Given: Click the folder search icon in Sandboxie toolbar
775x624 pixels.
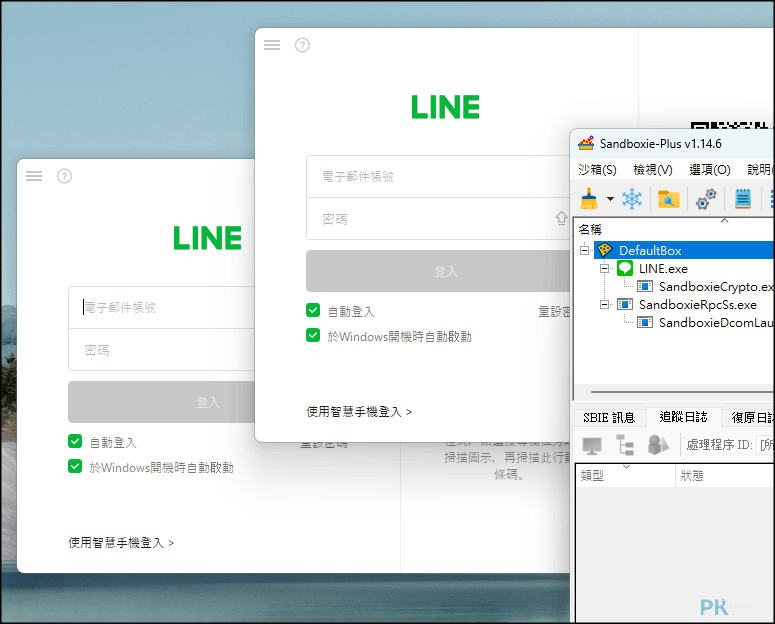Looking at the screenshot, I should [668, 199].
